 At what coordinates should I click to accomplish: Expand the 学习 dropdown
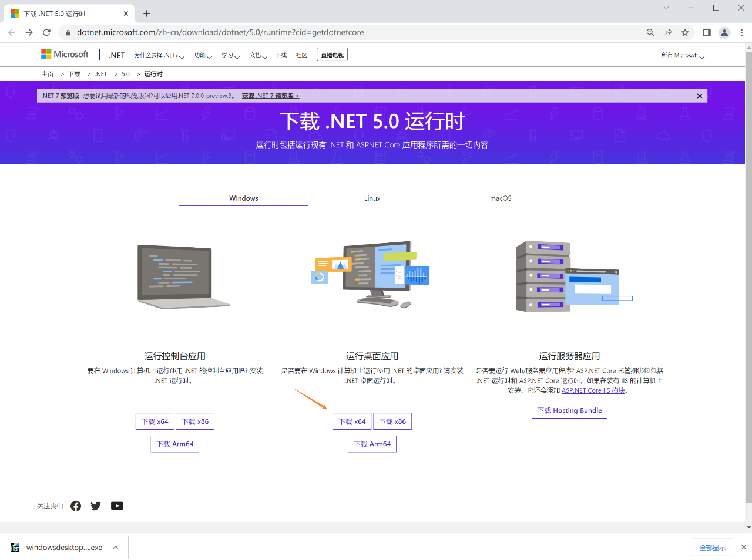point(230,55)
